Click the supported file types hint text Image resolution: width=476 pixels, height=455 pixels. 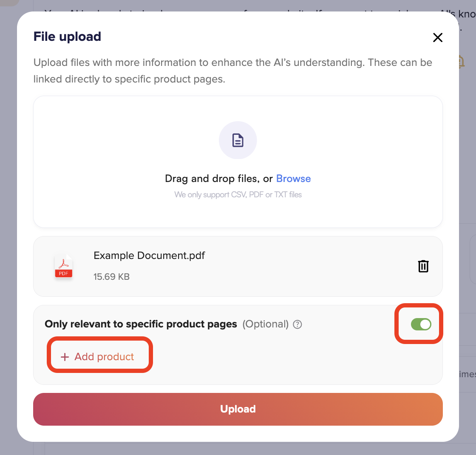coord(238,195)
